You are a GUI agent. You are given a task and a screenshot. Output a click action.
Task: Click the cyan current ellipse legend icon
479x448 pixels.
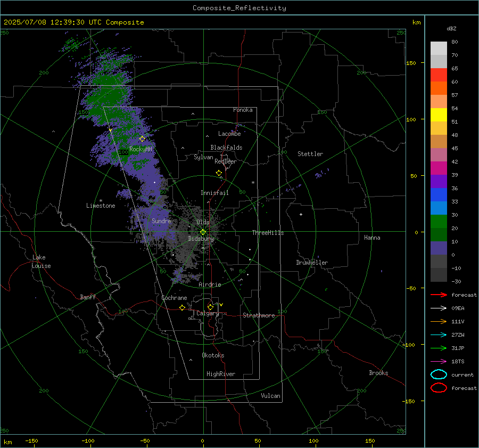(439, 374)
